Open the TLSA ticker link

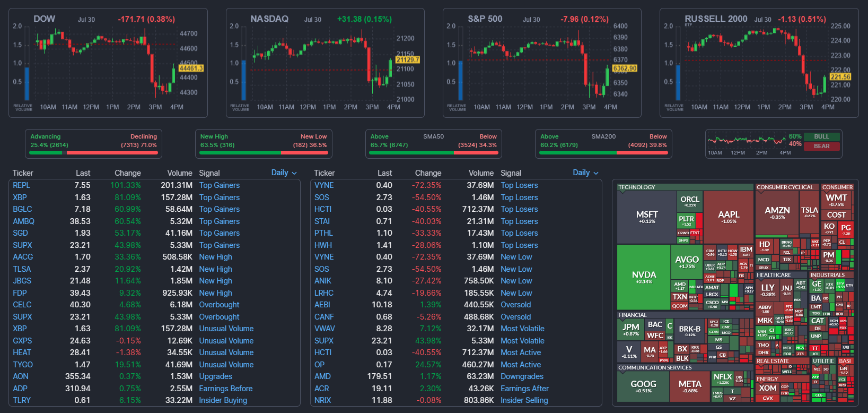click(x=22, y=269)
